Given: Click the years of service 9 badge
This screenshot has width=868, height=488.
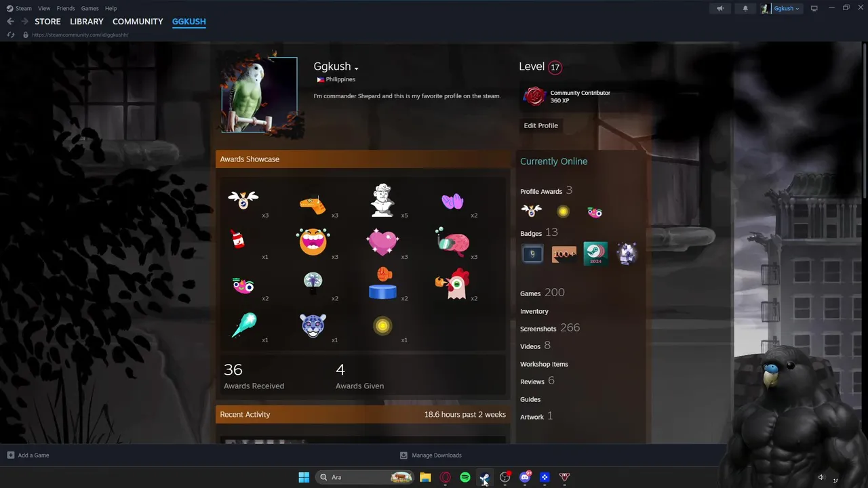Looking at the screenshot, I should point(533,254).
